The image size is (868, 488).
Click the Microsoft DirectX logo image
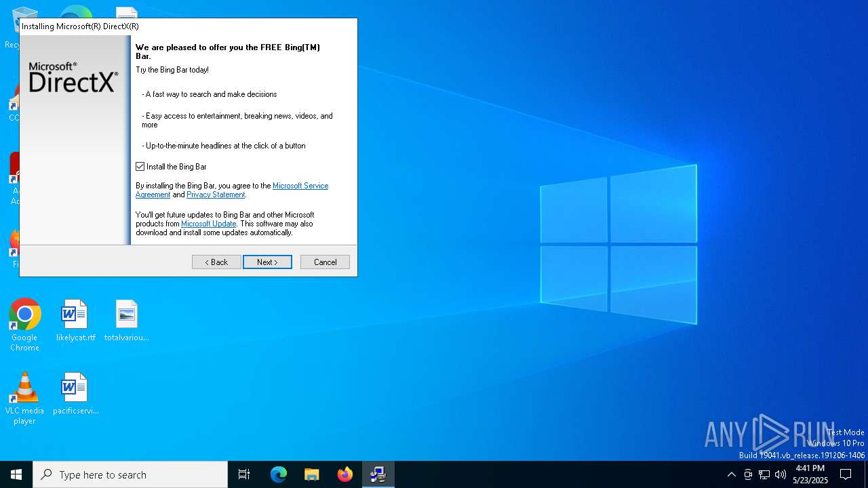73,77
